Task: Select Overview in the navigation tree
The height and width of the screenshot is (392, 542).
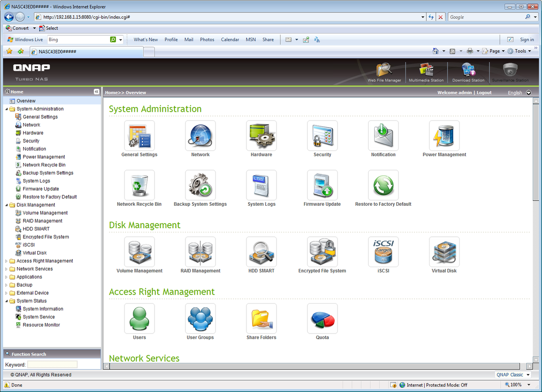Action: tap(26, 101)
